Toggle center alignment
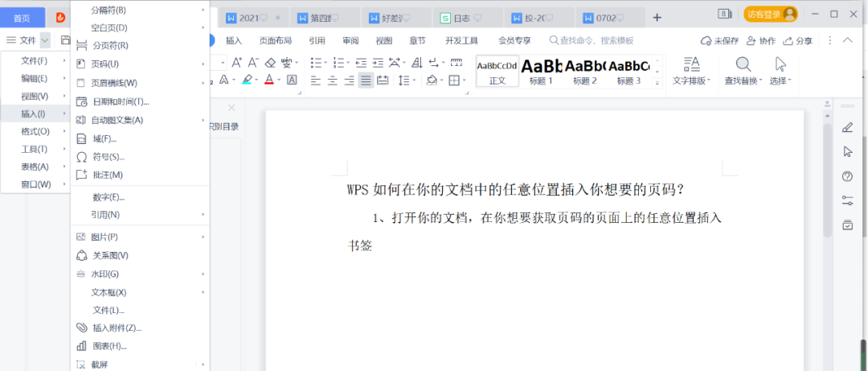Screen dimensions: 868x371 coord(332,80)
